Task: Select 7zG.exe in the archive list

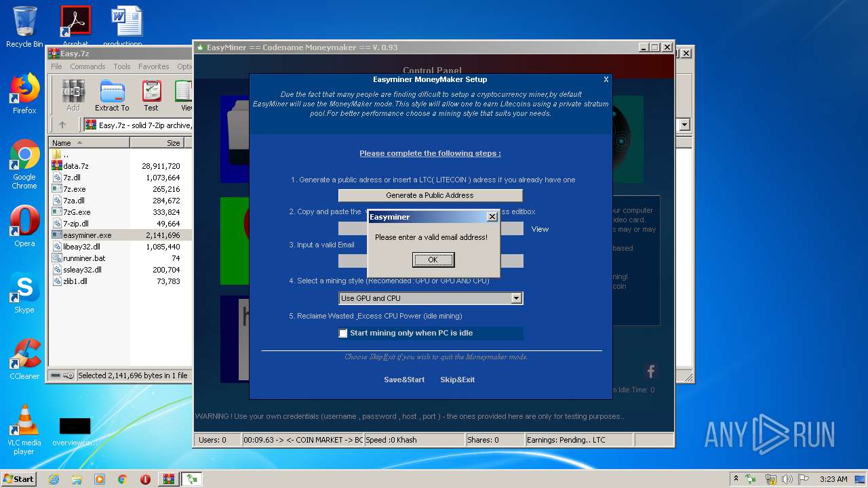Action: point(76,212)
